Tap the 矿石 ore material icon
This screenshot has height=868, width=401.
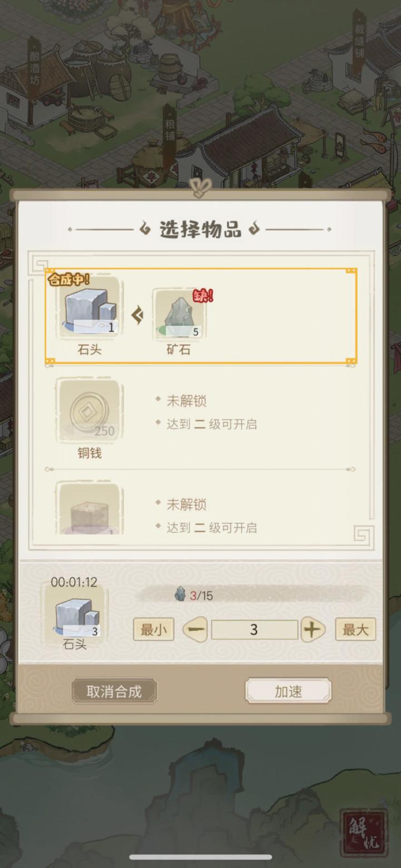click(x=179, y=314)
